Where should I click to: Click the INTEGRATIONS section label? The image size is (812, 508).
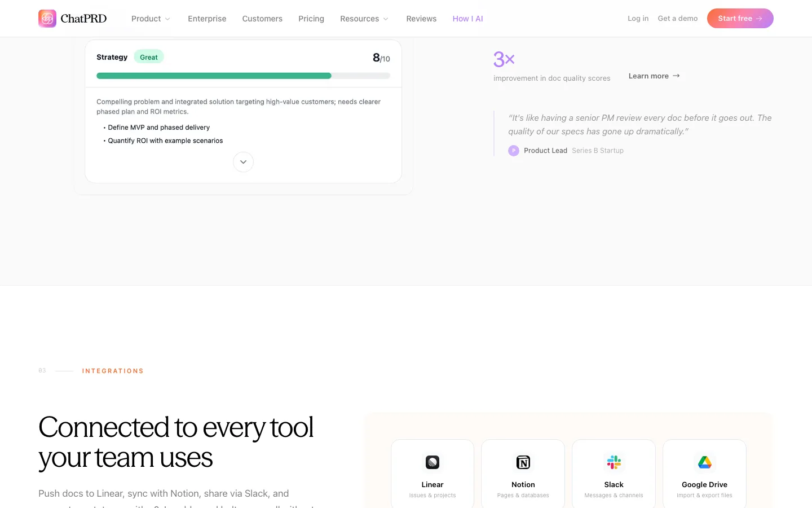(113, 371)
